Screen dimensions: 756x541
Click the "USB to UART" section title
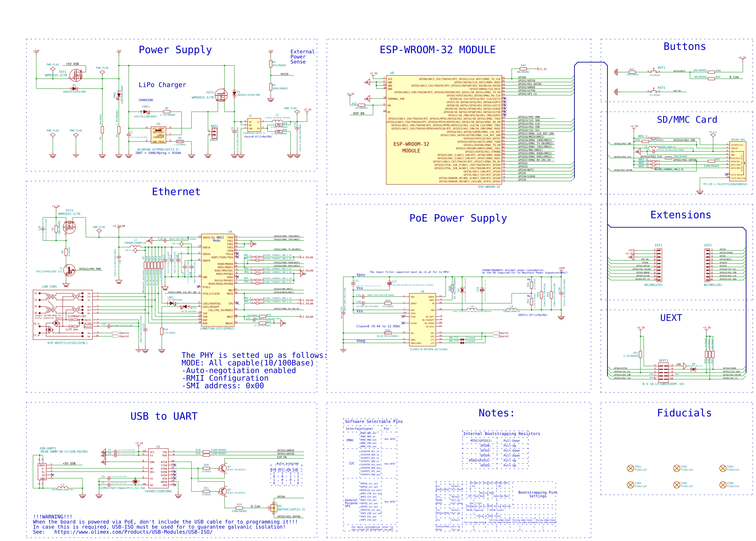pos(164,416)
